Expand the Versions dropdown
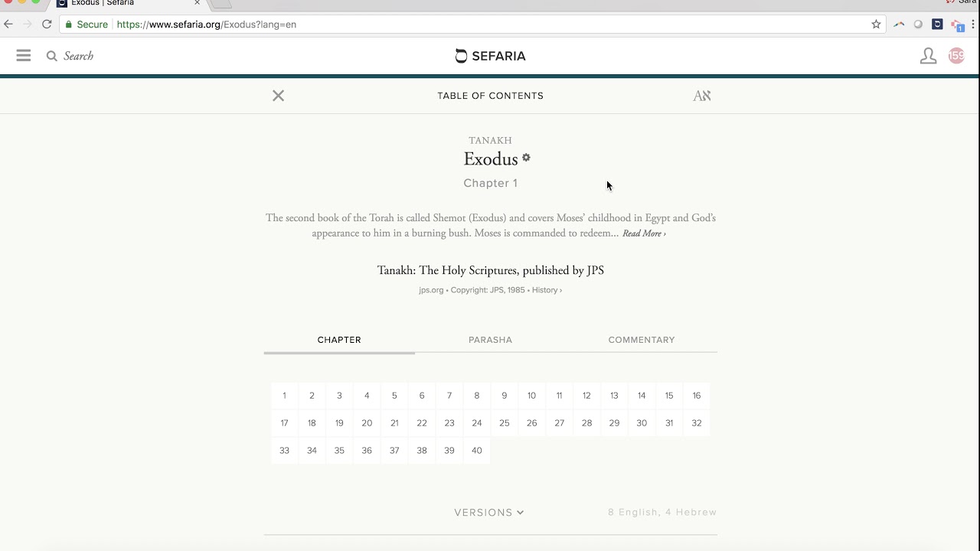 coord(489,513)
